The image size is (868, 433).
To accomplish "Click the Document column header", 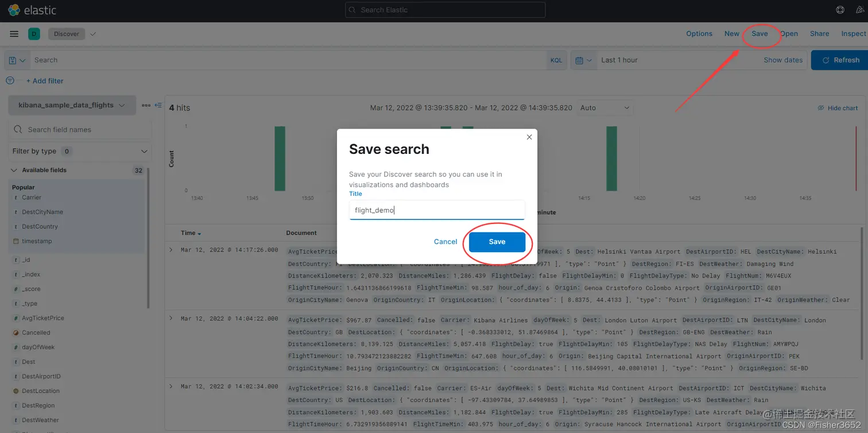I will [x=301, y=233].
